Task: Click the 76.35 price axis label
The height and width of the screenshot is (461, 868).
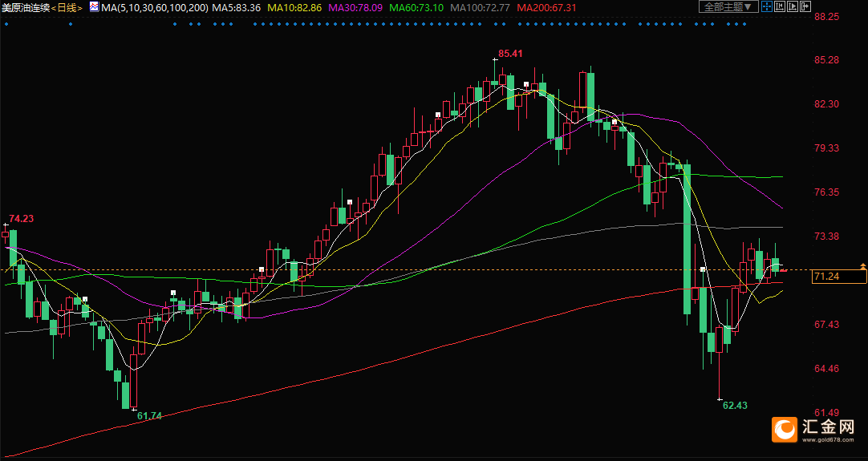Action: pyautogui.click(x=827, y=192)
